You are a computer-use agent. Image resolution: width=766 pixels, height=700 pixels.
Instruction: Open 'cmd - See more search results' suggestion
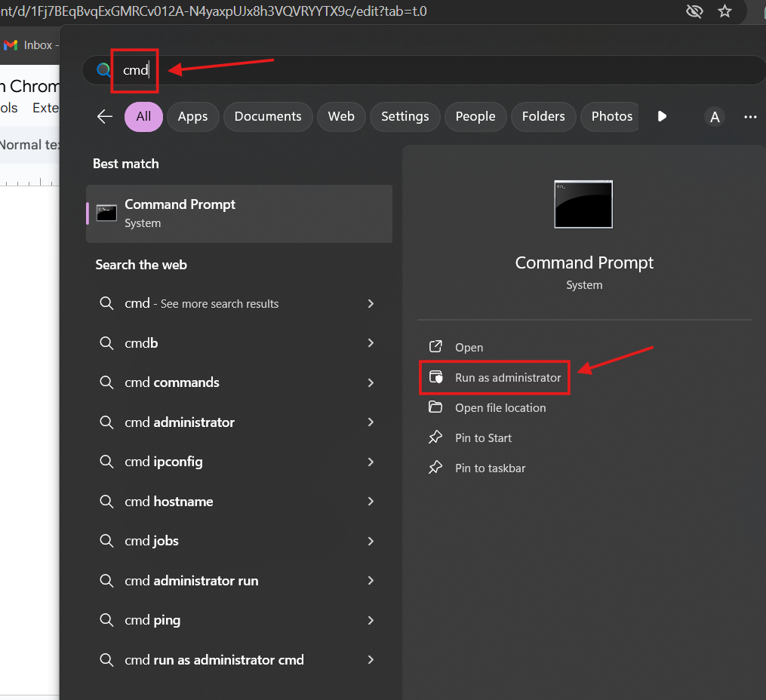(x=239, y=303)
